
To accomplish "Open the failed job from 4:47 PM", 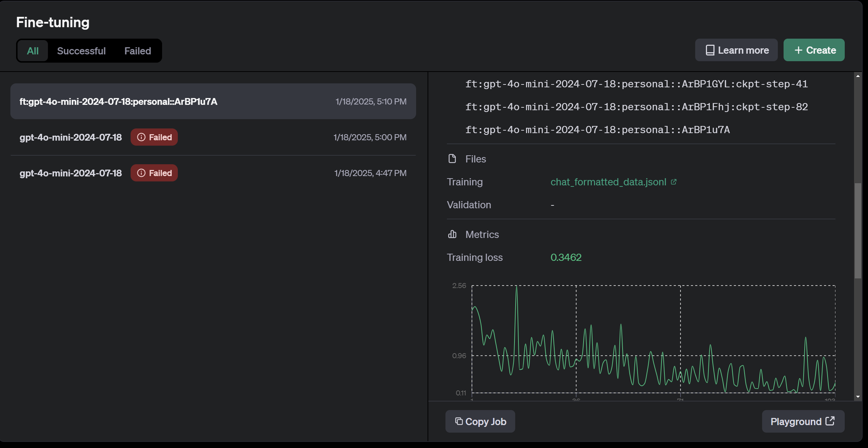I will point(71,173).
